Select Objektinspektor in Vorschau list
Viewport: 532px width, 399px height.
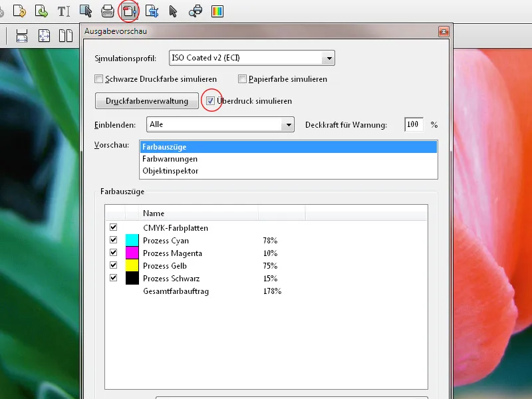pyautogui.click(x=289, y=171)
